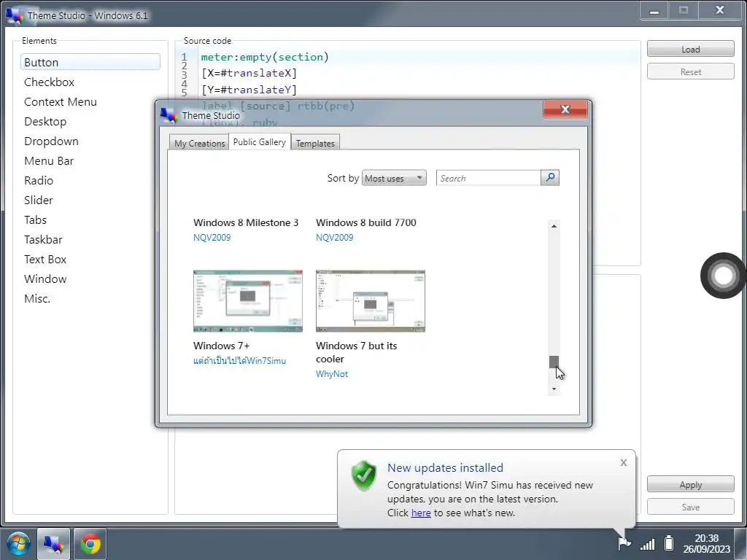This screenshot has width=747, height=560.
Task: Open the Windows Start orb
Action: [18, 543]
